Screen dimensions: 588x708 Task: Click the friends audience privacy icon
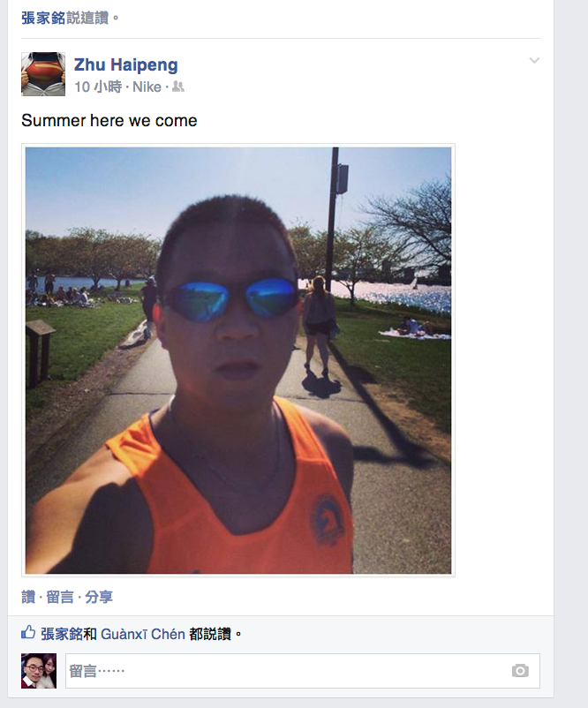(x=178, y=87)
